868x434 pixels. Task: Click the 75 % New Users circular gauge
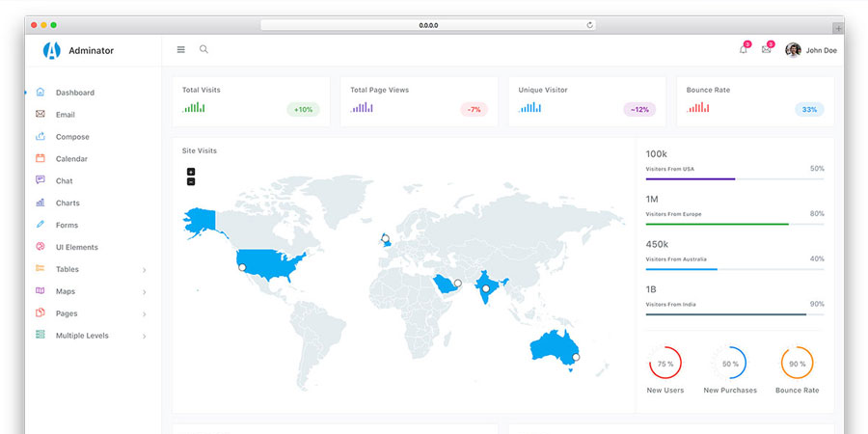pos(665,364)
